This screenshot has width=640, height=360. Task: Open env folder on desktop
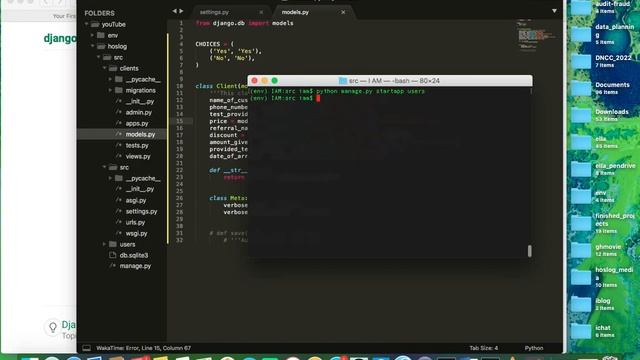(x=581, y=196)
